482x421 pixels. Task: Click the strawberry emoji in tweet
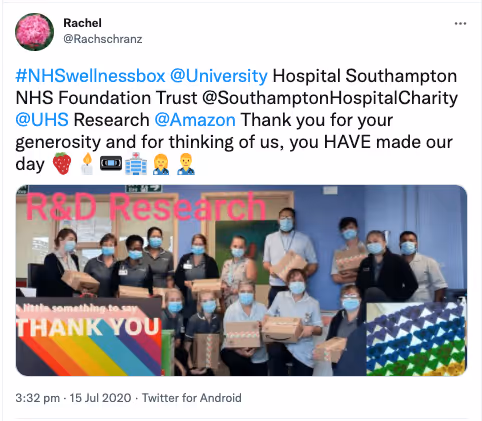62,164
